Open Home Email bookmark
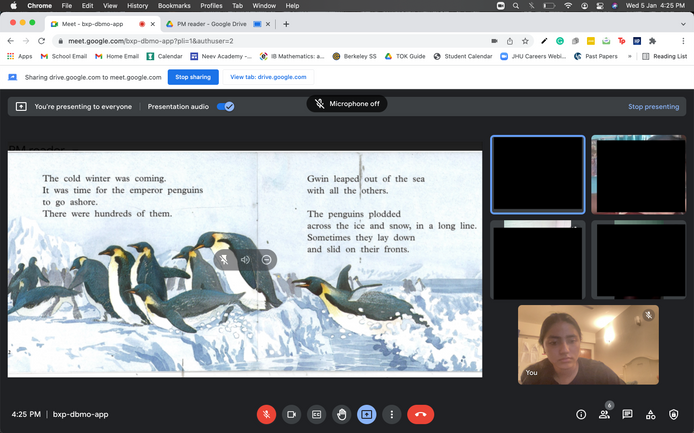The height and width of the screenshot is (433, 694). [x=117, y=56]
